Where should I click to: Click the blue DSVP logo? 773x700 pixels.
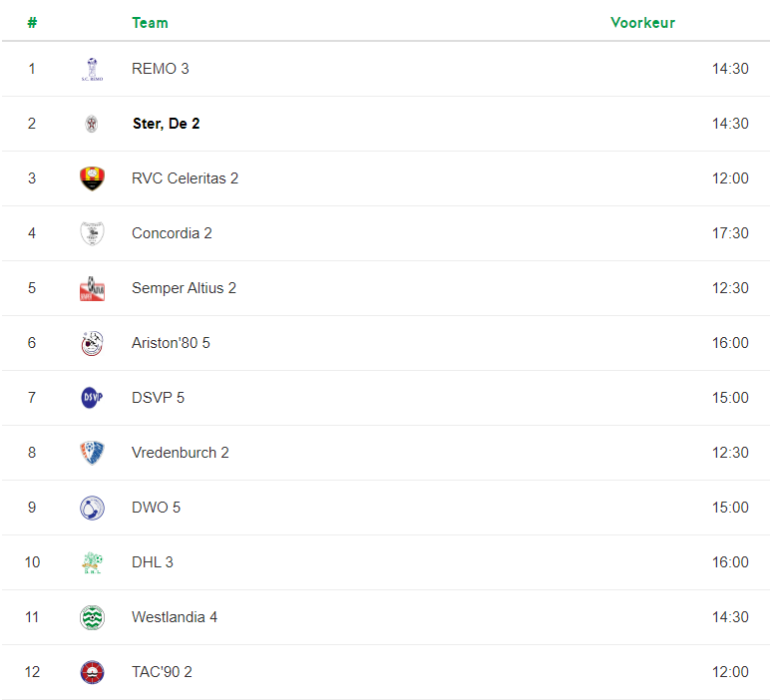click(92, 398)
